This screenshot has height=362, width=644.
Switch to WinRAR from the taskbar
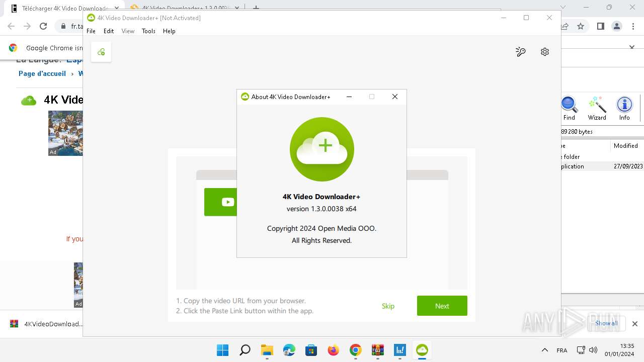pyautogui.click(x=378, y=350)
